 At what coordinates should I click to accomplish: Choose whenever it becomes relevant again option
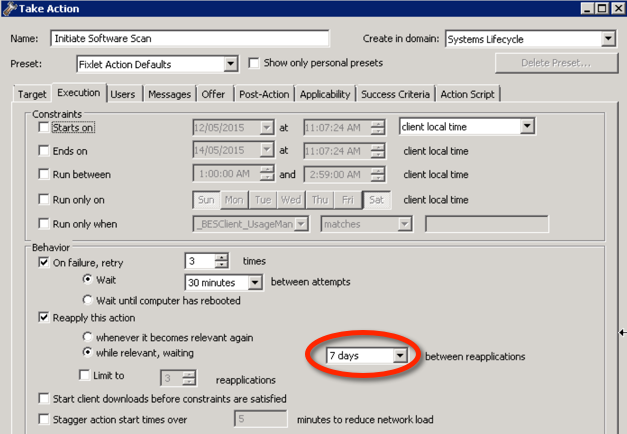click(88, 336)
